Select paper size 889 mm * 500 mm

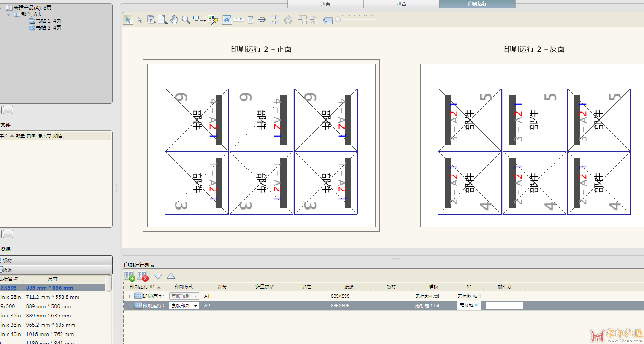[x=52, y=306]
